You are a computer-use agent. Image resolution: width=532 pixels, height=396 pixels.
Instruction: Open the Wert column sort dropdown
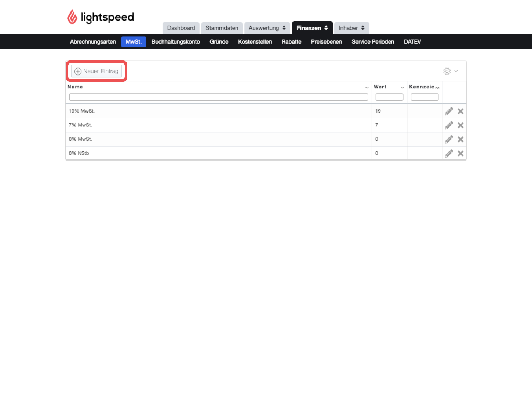click(402, 87)
